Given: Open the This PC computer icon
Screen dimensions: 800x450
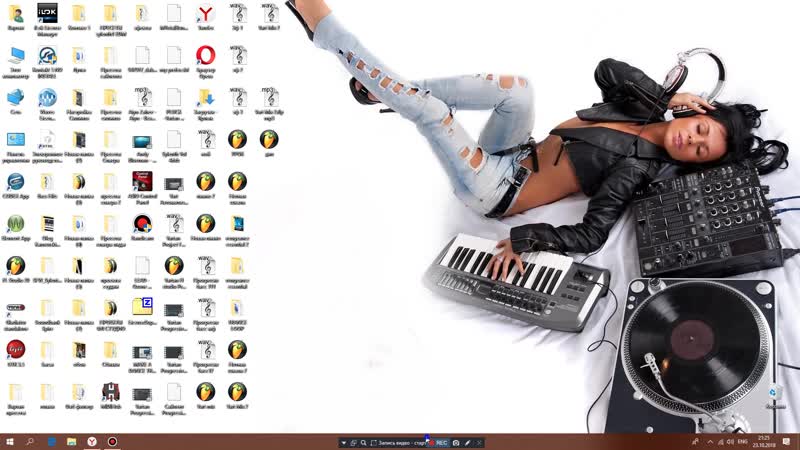Looking at the screenshot, I should (x=16, y=56).
